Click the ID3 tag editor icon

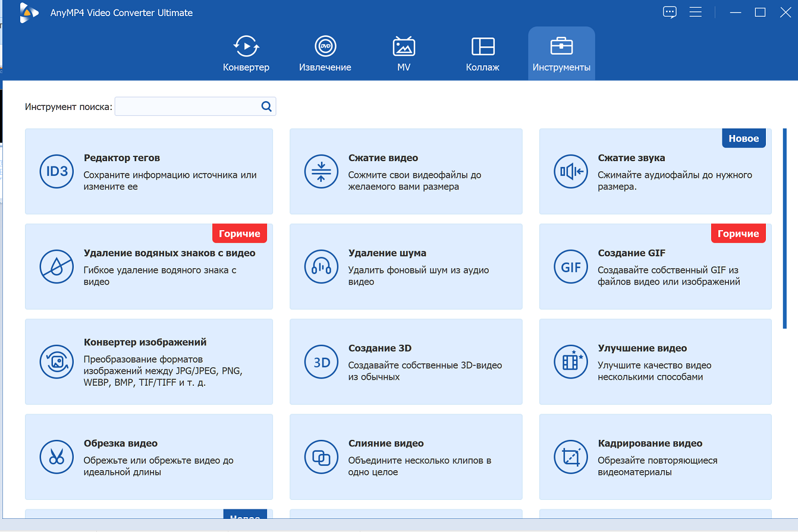pos(57,172)
